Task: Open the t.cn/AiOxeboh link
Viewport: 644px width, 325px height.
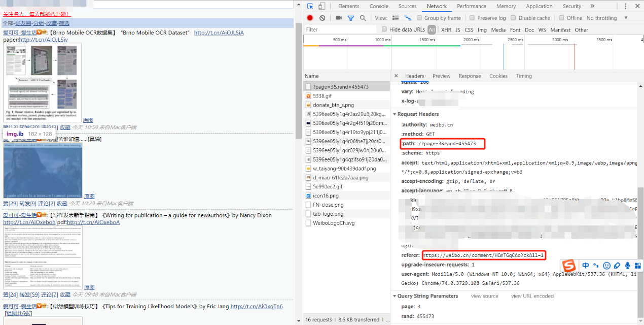Action: click(x=29, y=222)
